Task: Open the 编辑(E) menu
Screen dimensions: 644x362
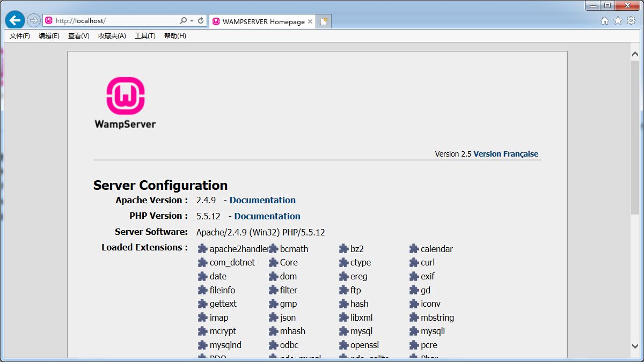Action: pos(49,36)
